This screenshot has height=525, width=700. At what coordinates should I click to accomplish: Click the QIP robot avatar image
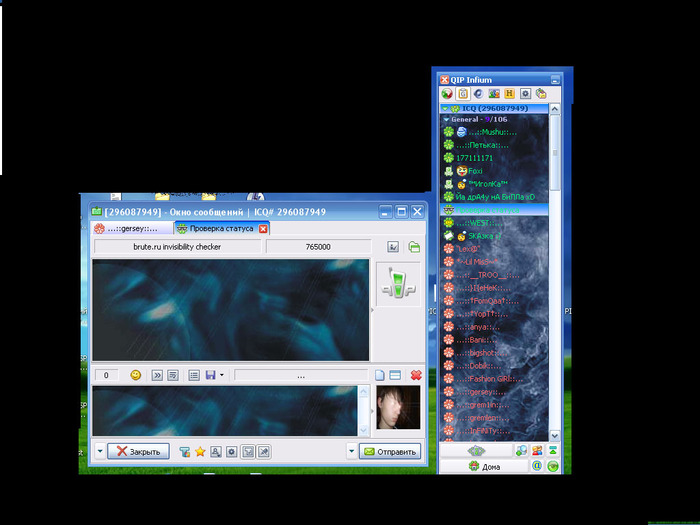(x=398, y=284)
